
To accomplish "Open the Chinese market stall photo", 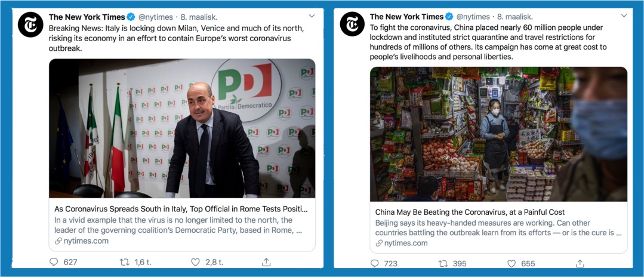I will 498,134.
